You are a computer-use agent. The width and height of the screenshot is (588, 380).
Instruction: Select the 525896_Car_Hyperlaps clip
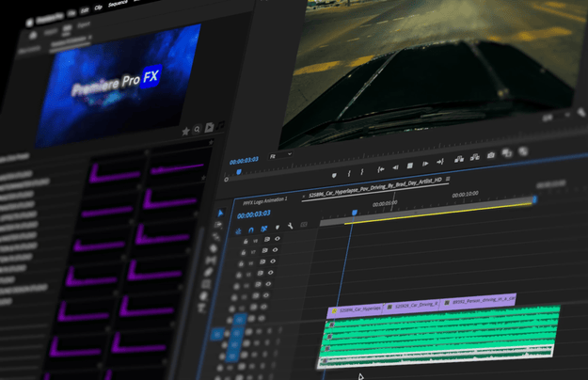tap(355, 309)
